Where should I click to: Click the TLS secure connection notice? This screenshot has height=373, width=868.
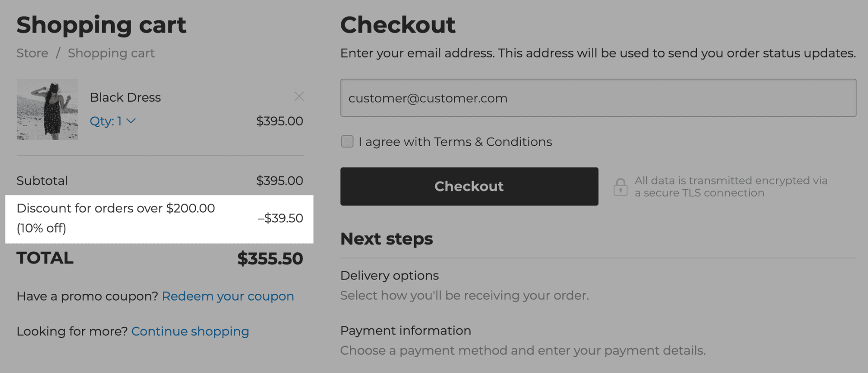pos(731,186)
